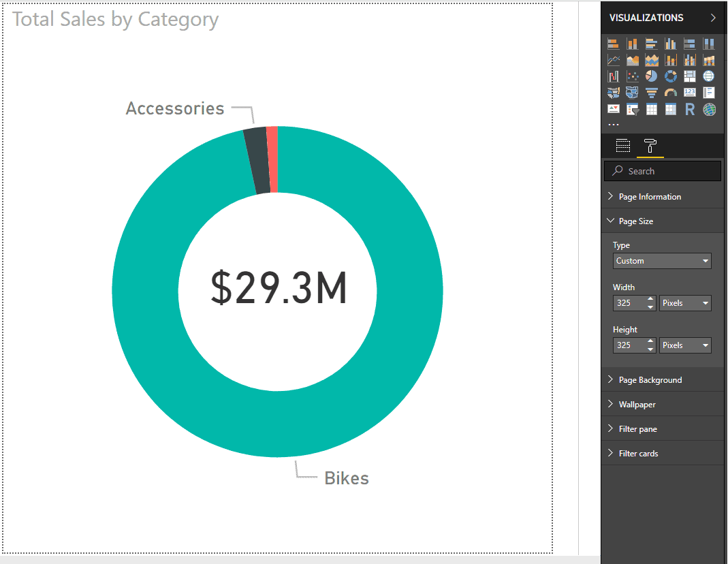Open more visuals ellipsis menu

[x=614, y=125]
